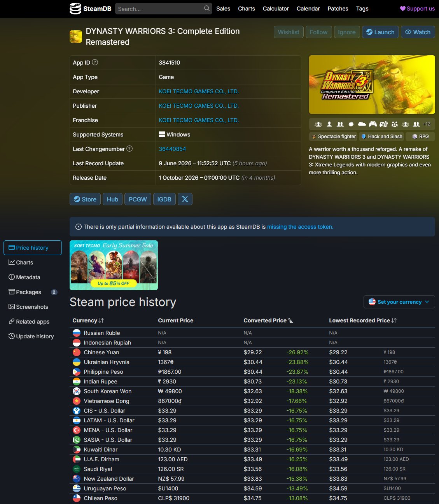Open the Sales menu item

click(x=223, y=9)
